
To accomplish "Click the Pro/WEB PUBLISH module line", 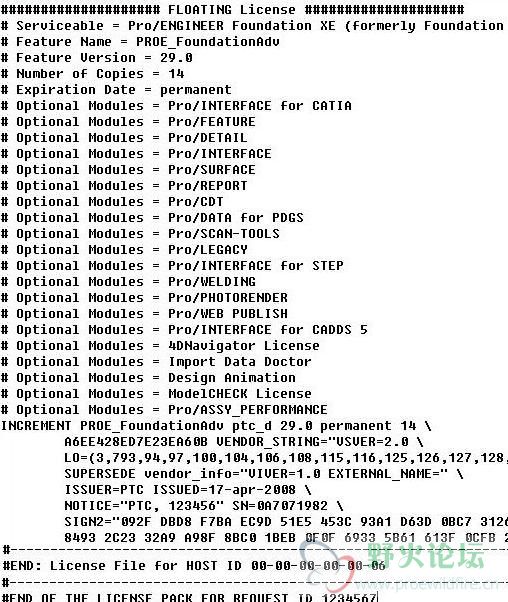I will 144,314.
